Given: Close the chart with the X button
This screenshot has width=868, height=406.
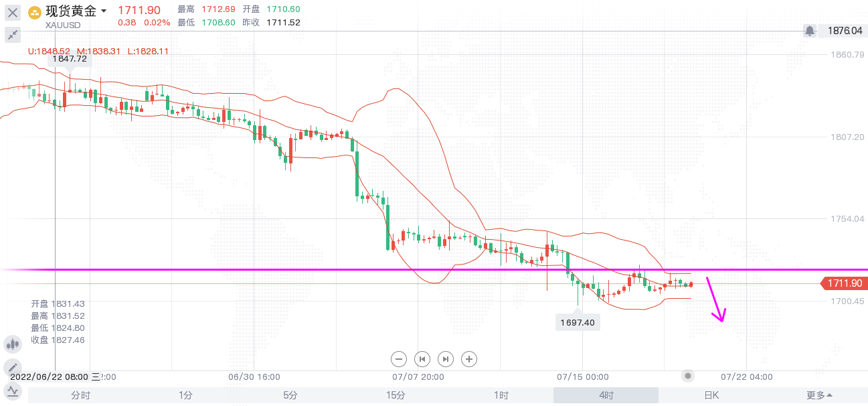Looking at the screenshot, I should (x=13, y=12).
